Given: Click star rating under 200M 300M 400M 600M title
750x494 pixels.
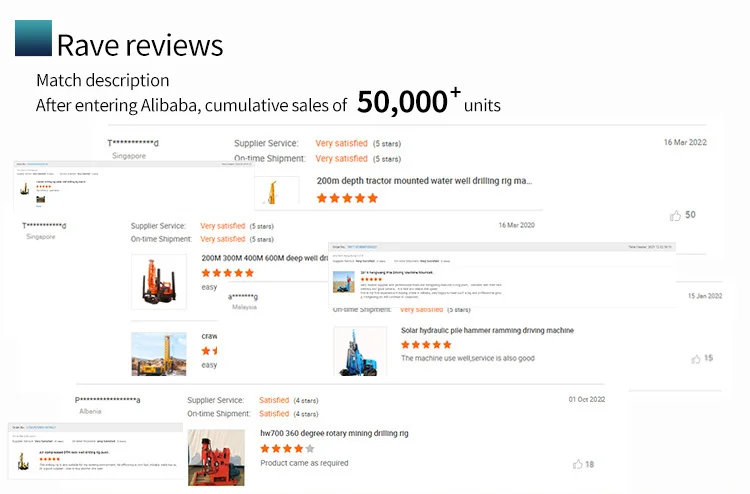Looking at the screenshot, I should 228,272.
